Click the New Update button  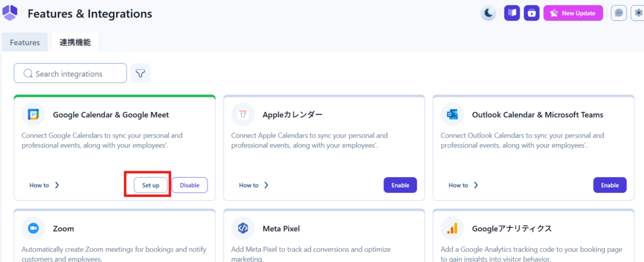coord(573,13)
